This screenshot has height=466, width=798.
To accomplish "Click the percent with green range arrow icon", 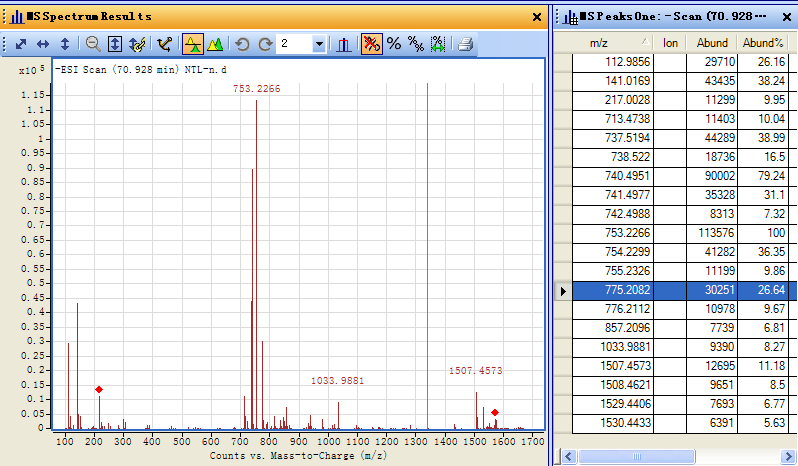I will tap(438, 44).
